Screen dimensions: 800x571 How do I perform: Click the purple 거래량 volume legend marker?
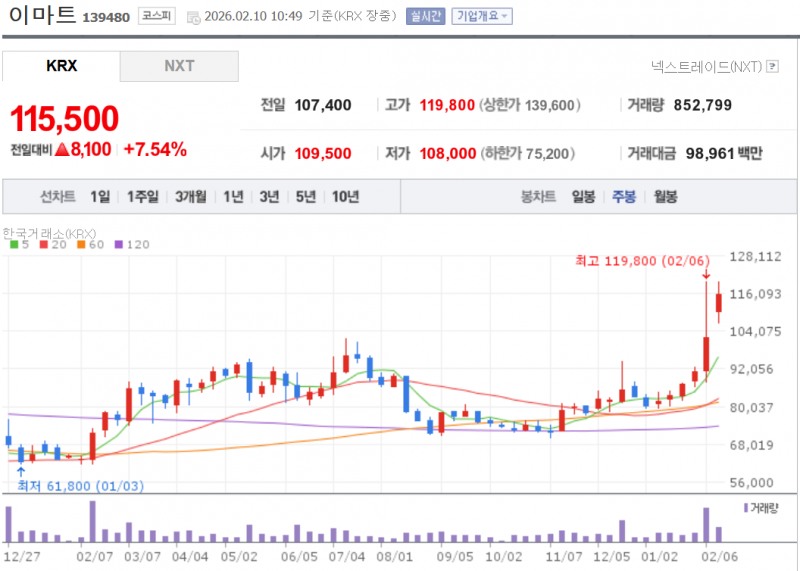pyautogui.click(x=746, y=508)
